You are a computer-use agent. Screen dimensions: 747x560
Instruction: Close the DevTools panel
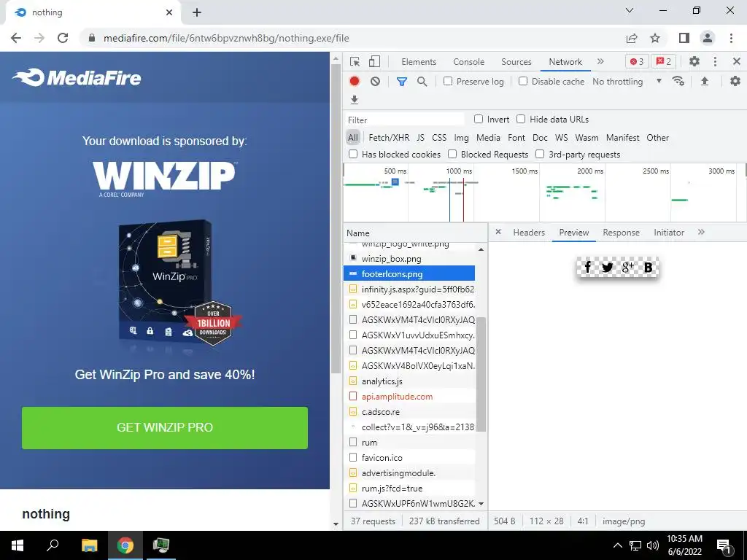(x=737, y=61)
